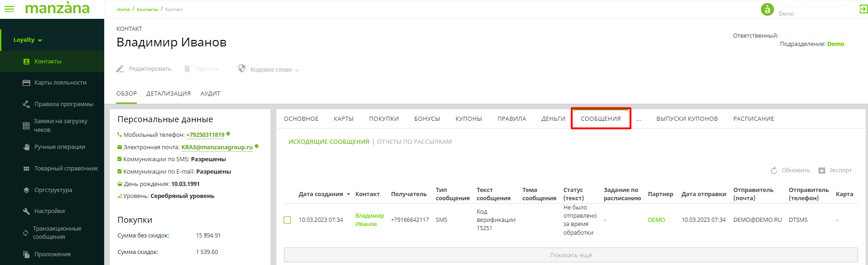Click the Показать ещё button
Viewport: 868px width, 265px height.
click(571, 255)
